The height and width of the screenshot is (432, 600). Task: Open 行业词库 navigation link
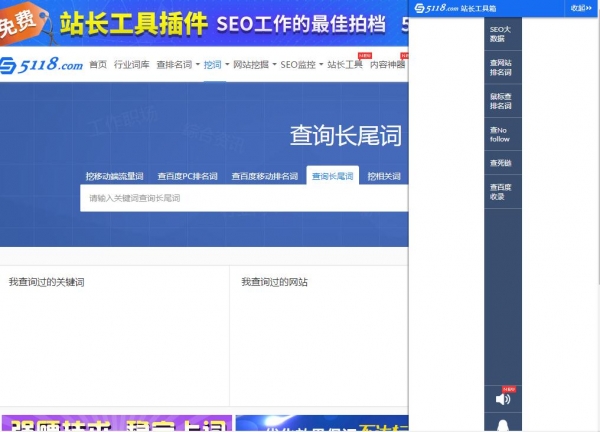tap(132, 64)
